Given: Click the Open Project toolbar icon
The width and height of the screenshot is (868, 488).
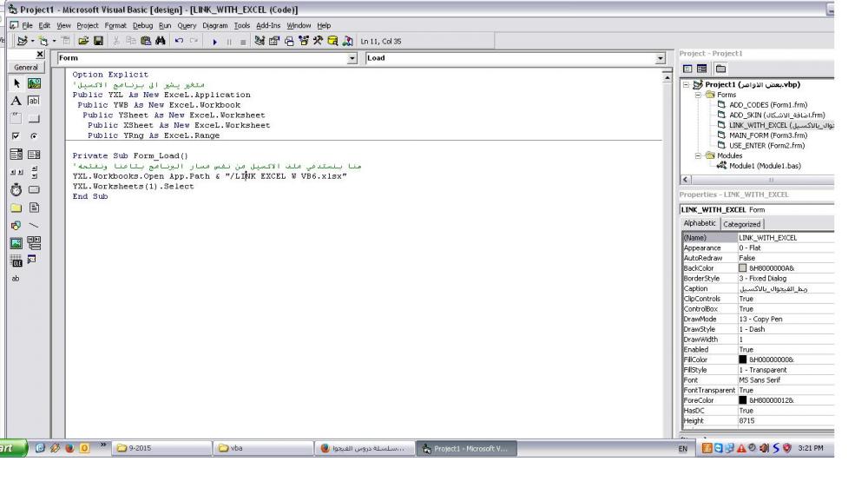Looking at the screenshot, I should [83, 41].
